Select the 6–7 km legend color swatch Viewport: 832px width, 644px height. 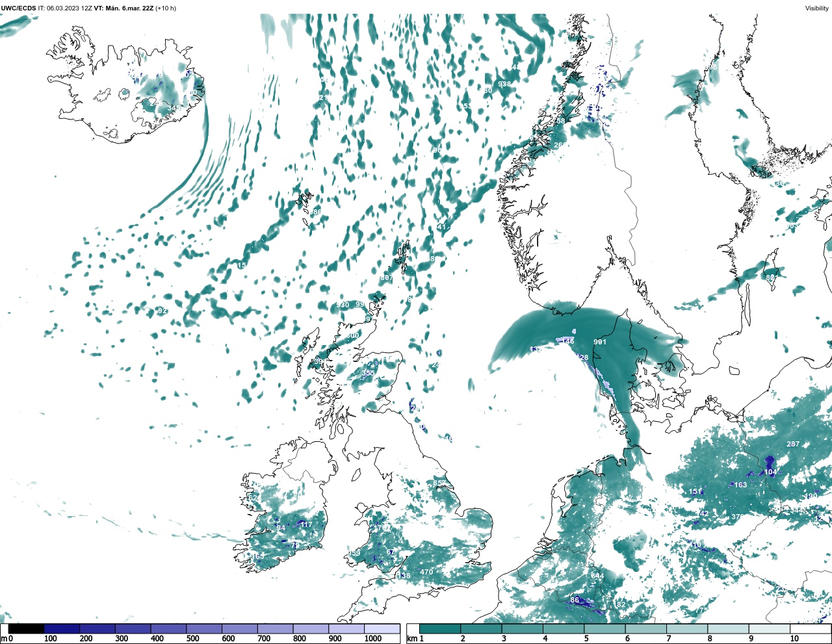click(645, 629)
